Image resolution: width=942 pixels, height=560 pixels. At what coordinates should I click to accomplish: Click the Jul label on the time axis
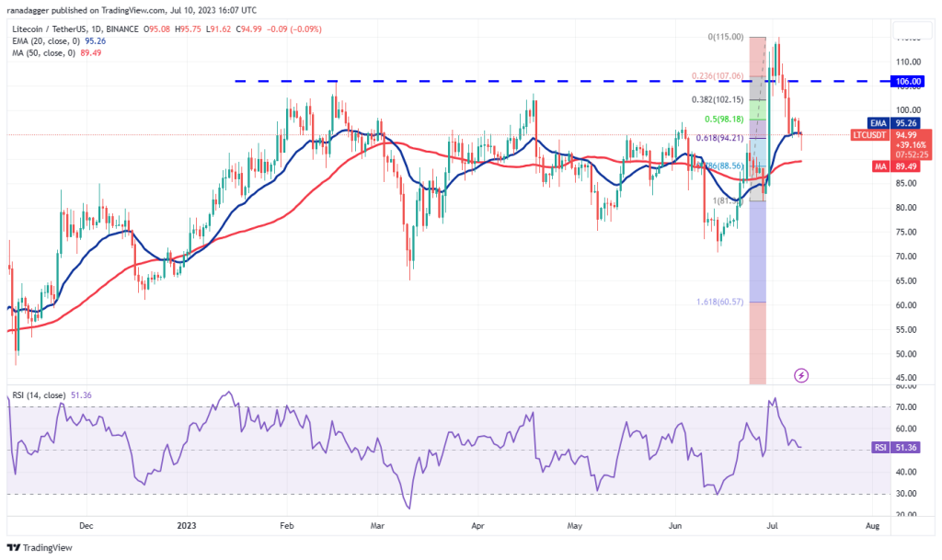(x=771, y=525)
